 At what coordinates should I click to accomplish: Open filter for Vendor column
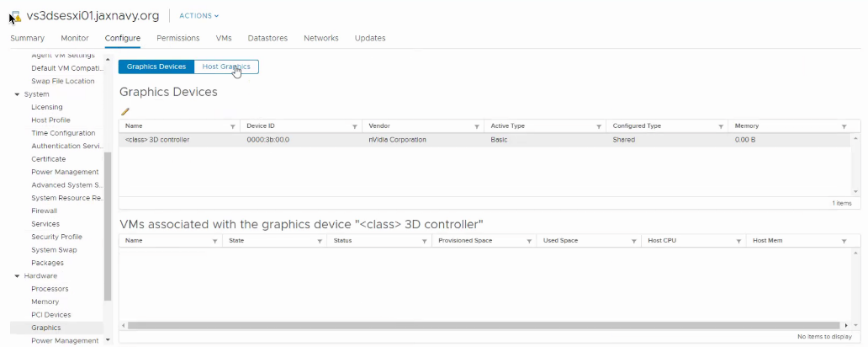[x=477, y=126]
